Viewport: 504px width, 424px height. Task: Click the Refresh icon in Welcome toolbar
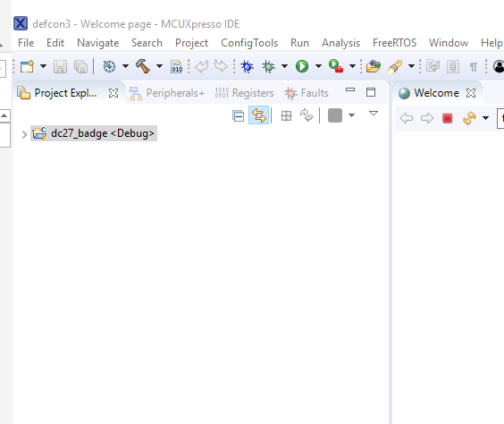click(469, 118)
